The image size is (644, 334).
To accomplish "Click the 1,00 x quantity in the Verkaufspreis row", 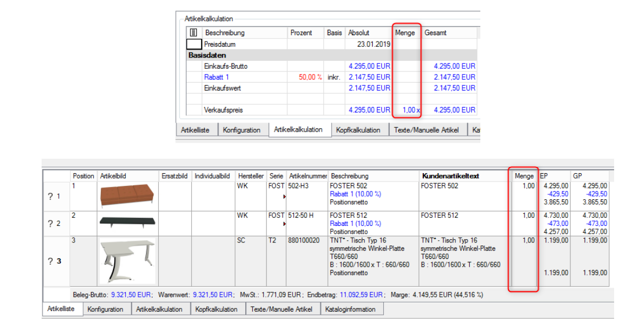I will 408,110.
